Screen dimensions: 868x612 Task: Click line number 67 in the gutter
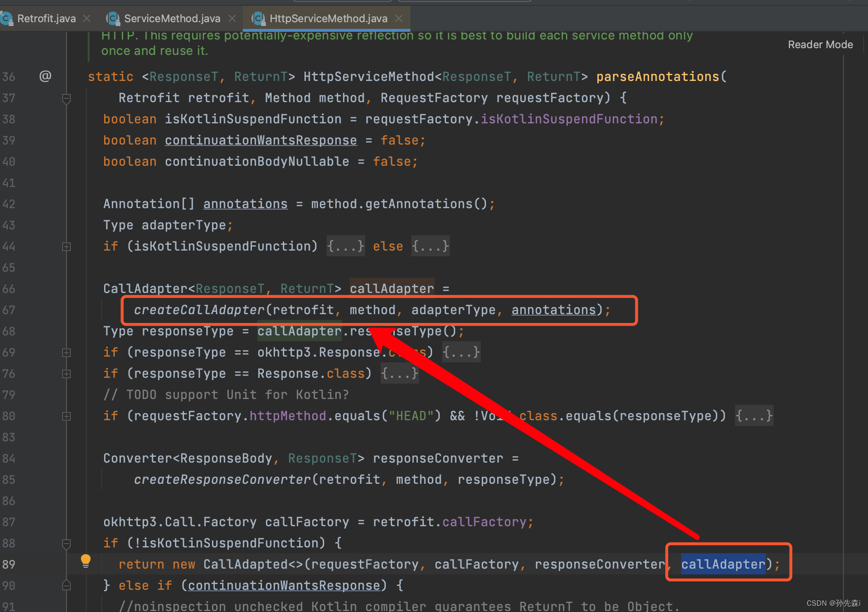(9, 310)
